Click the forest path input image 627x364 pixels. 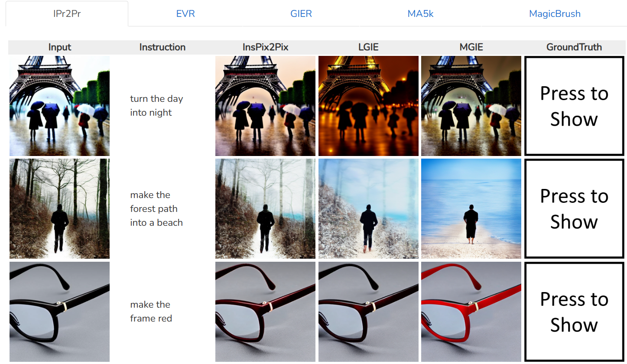tap(59, 208)
